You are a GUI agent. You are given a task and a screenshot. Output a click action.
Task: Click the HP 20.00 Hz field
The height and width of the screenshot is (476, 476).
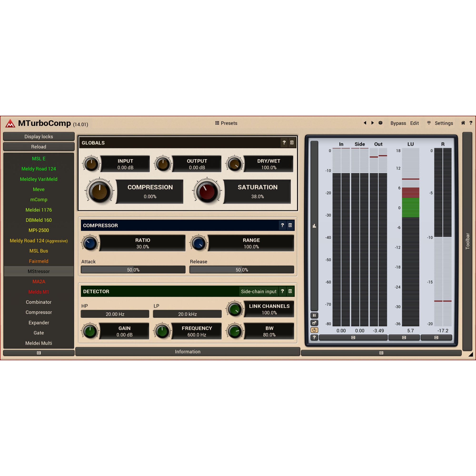coord(115,314)
